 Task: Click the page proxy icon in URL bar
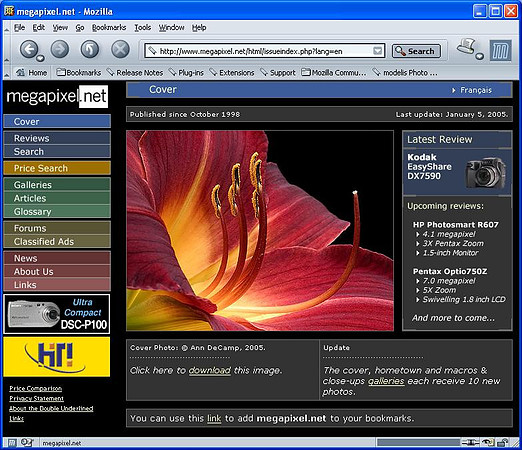coord(152,51)
